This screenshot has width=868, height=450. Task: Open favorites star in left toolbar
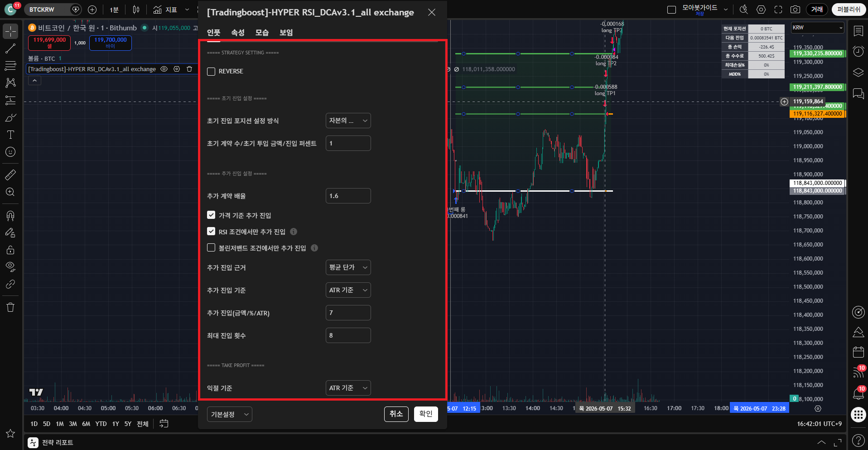(x=10, y=434)
